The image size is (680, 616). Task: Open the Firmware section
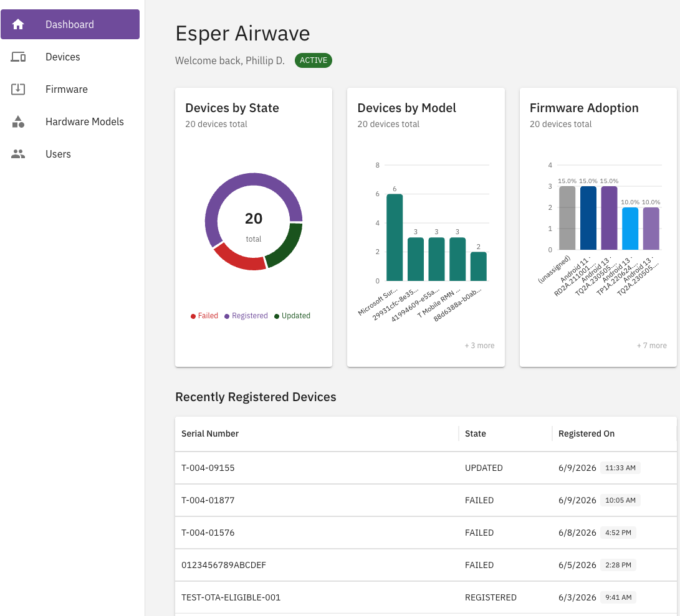[70, 89]
